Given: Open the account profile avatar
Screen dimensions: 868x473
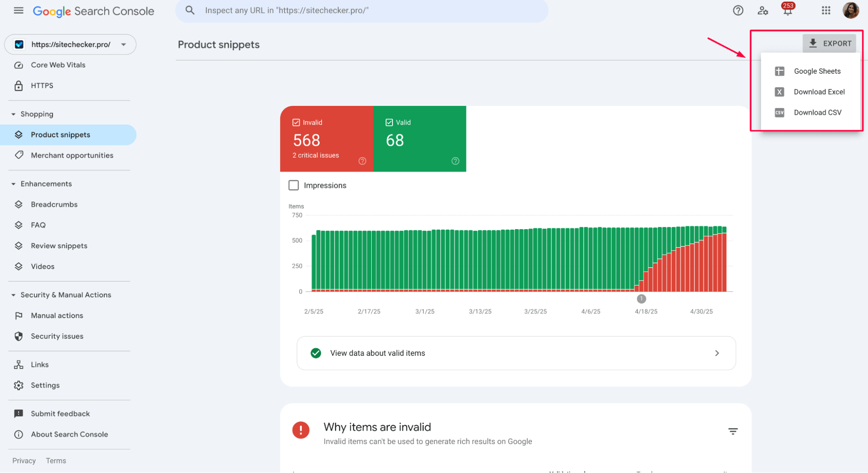Looking at the screenshot, I should click(851, 10).
